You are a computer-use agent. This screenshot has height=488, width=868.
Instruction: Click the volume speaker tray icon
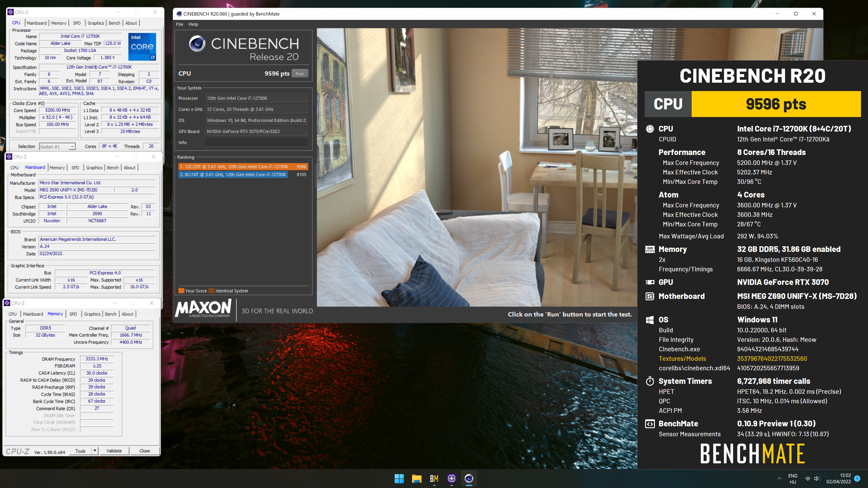816,479
